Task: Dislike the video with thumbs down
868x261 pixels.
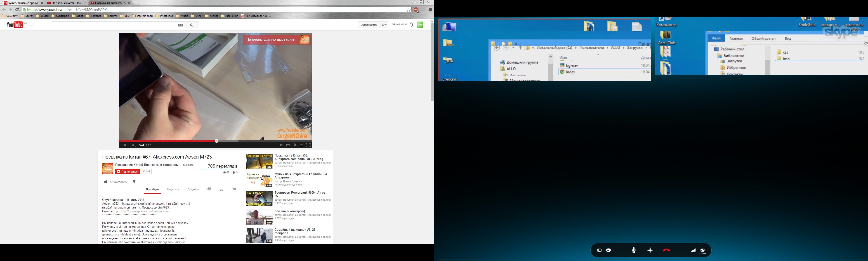Action: tap(134, 181)
